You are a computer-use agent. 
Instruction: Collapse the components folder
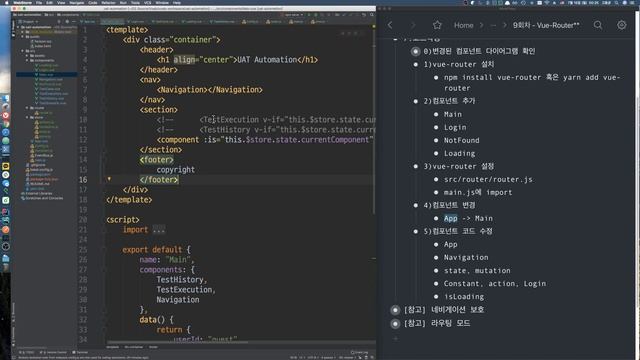click(27, 60)
